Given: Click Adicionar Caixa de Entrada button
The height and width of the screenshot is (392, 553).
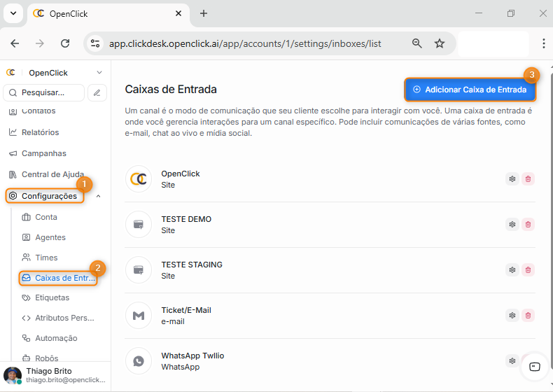Looking at the screenshot, I should [x=470, y=90].
